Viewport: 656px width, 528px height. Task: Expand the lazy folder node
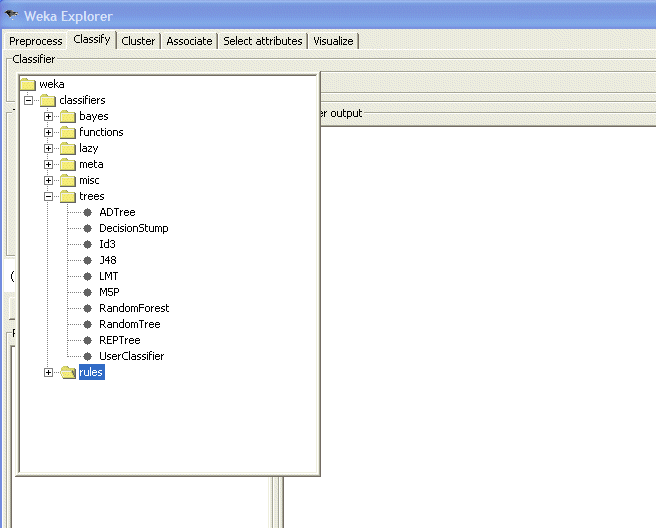tap(48, 148)
